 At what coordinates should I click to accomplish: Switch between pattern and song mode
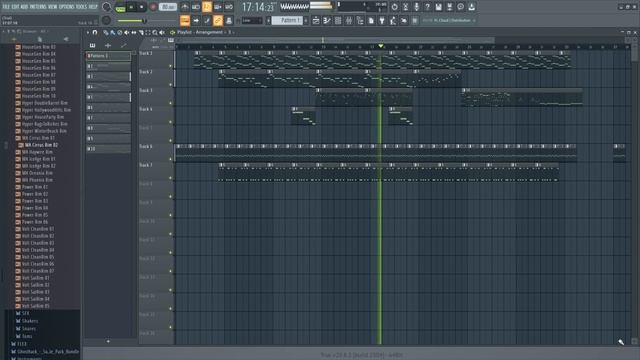120,7
